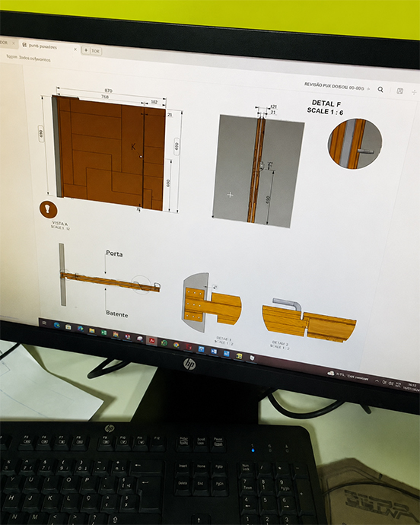Click the 'REVISÃO PUX DOBOBI' title text
Viewport: 420px width, 525px height.
(334, 87)
